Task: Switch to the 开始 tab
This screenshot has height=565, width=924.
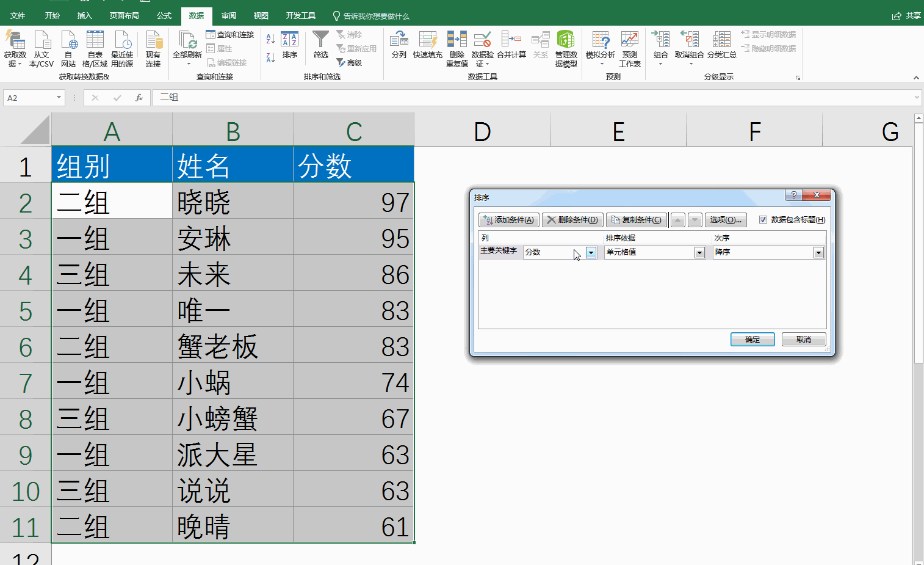Action: tap(52, 16)
